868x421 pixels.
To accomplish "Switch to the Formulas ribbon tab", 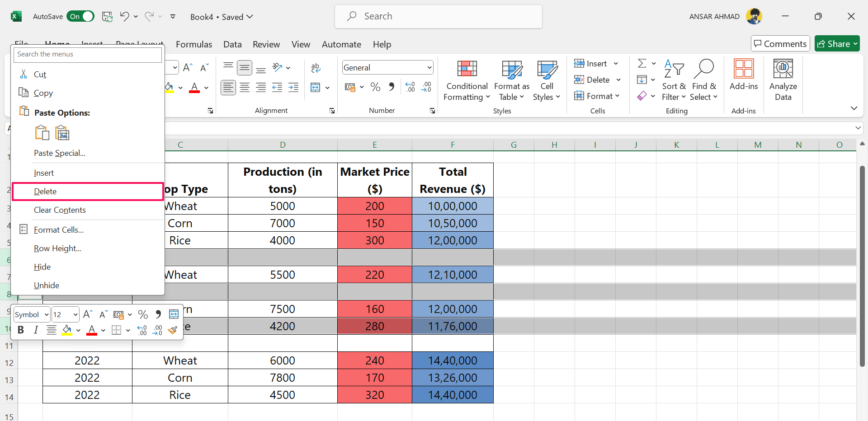I will (x=194, y=44).
